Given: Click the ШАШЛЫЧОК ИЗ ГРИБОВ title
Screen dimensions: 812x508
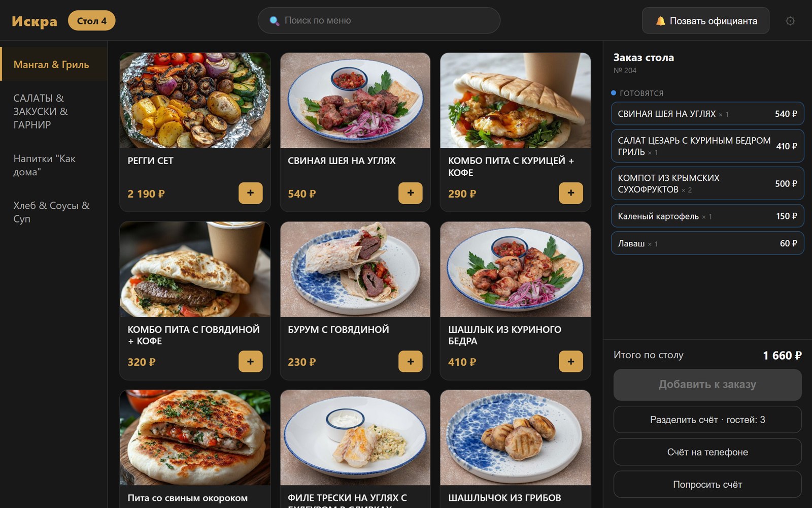Looking at the screenshot, I should pos(504,498).
